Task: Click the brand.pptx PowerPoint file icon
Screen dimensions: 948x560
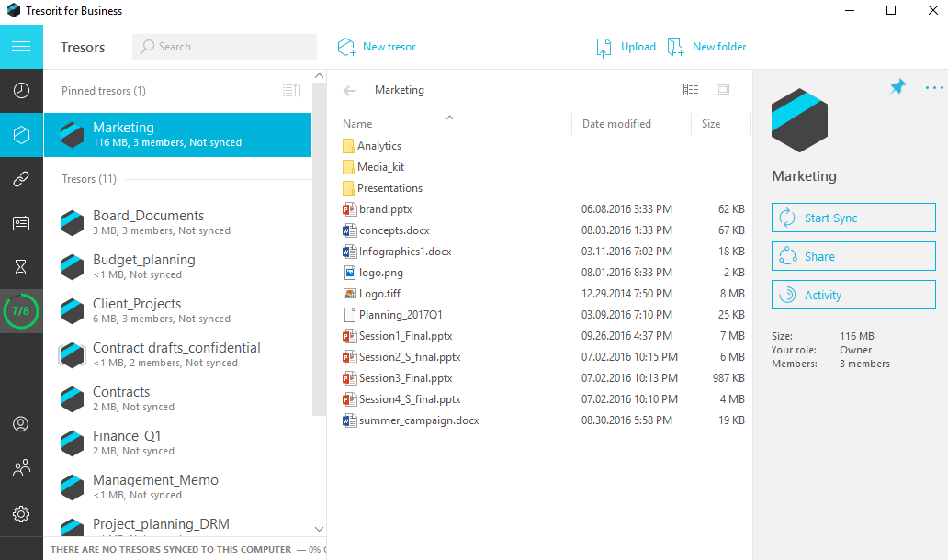Action: click(x=349, y=209)
